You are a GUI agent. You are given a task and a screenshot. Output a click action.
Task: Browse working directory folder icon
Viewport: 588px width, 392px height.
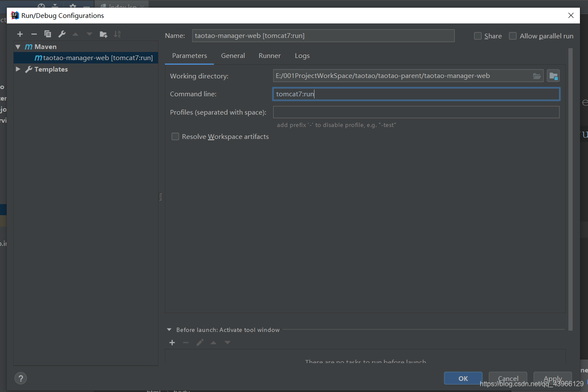[x=537, y=76]
